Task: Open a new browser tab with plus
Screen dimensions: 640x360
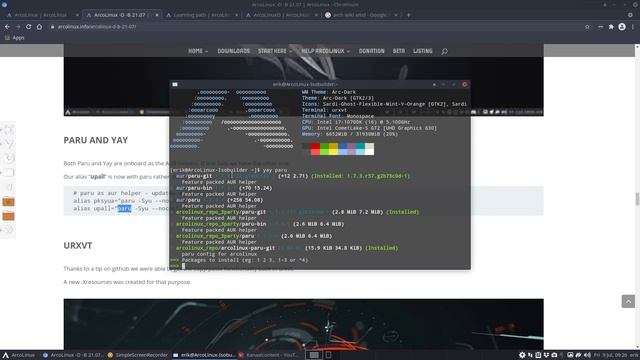Action: click(408, 15)
